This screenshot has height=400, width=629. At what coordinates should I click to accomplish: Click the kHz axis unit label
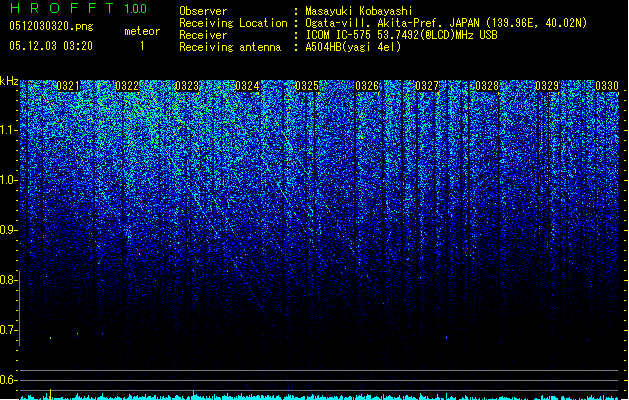pos(9,81)
